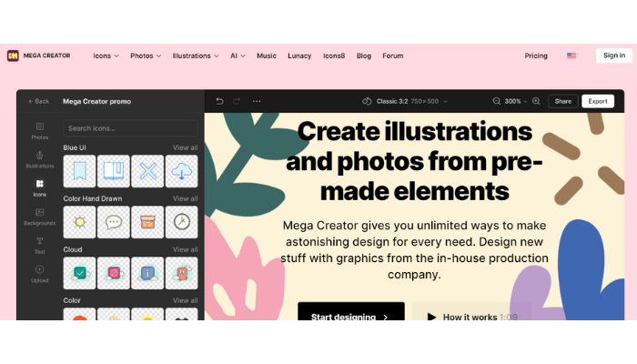Click the Start designing button
The image size is (637, 364).
[x=351, y=311]
